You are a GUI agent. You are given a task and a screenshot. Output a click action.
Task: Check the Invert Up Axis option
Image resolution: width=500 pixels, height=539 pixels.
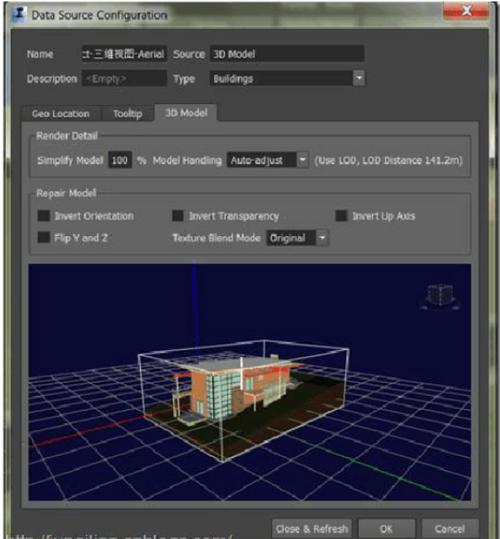(341, 216)
